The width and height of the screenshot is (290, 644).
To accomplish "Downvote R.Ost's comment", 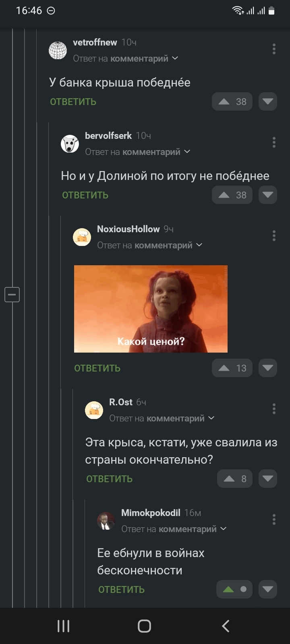I will [268, 479].
